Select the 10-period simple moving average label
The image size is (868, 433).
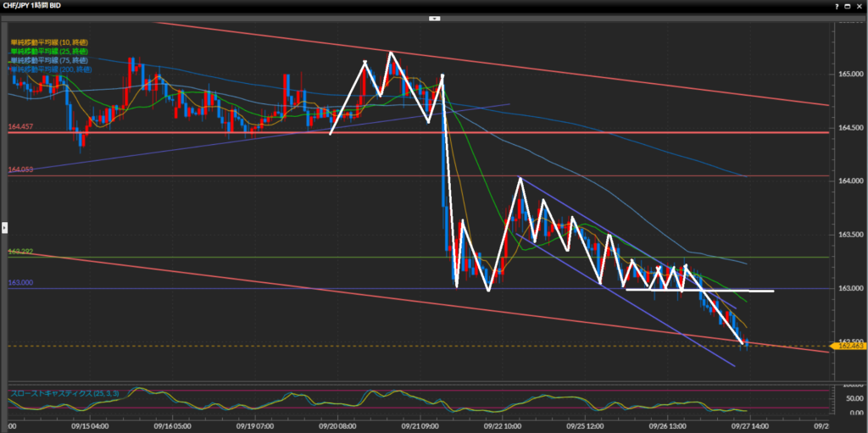[x=48, y=42]
